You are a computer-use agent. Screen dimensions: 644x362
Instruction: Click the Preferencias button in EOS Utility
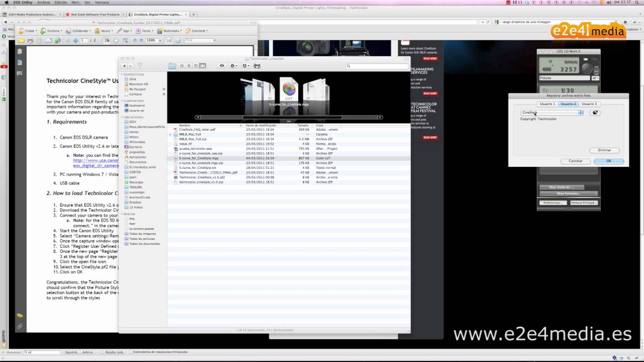click(x=552, y=203)
